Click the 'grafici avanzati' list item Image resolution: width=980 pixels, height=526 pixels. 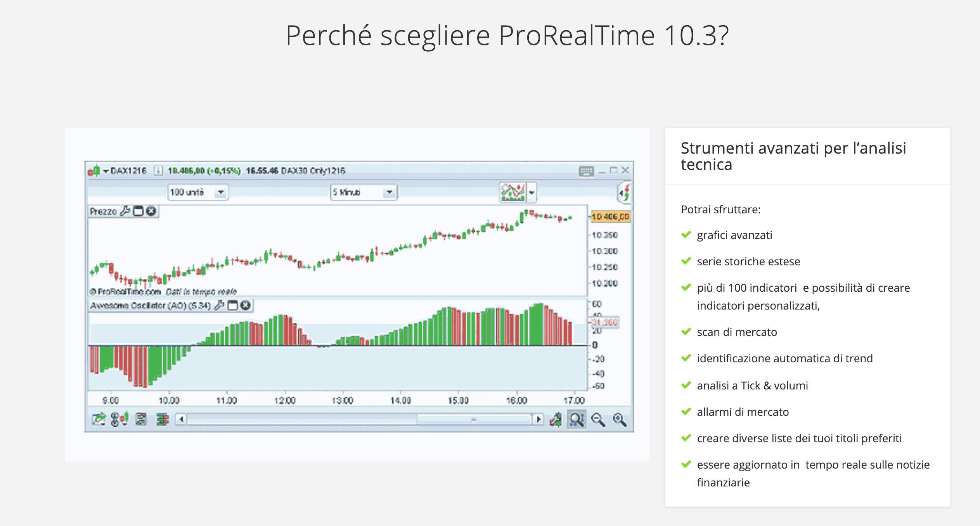pos(734,235)
